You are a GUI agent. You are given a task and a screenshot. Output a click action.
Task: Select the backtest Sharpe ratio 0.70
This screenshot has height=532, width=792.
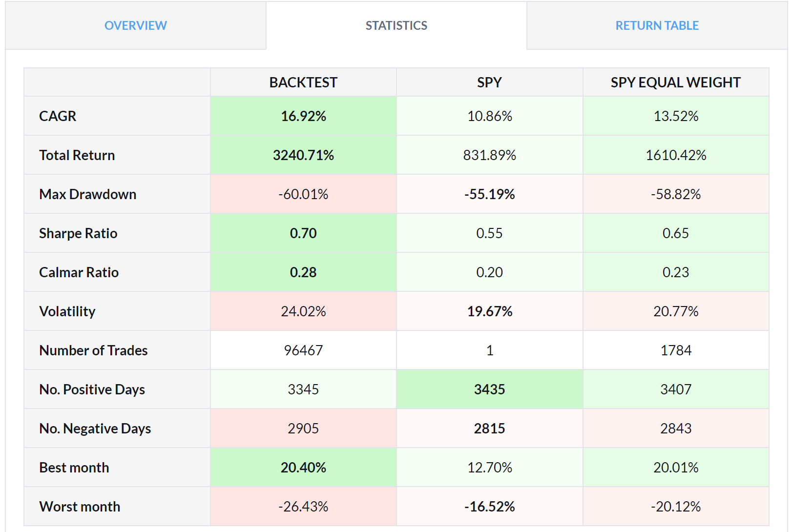tap(303, 233)
